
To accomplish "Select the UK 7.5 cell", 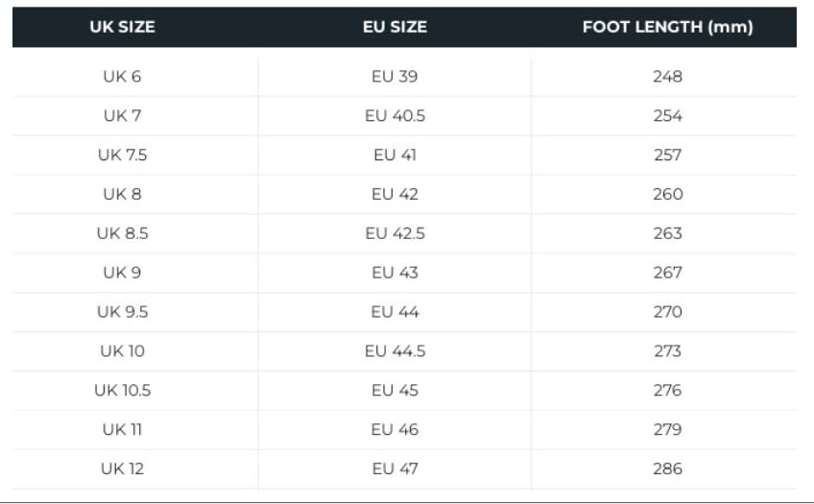I will (x=122, y=156).
